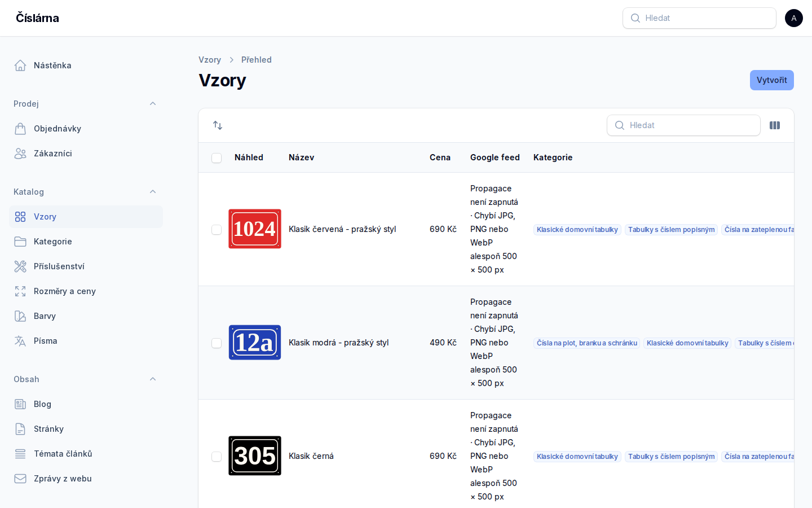Click the Název column header
Screen dimensions: 812x508
(302, 157)
